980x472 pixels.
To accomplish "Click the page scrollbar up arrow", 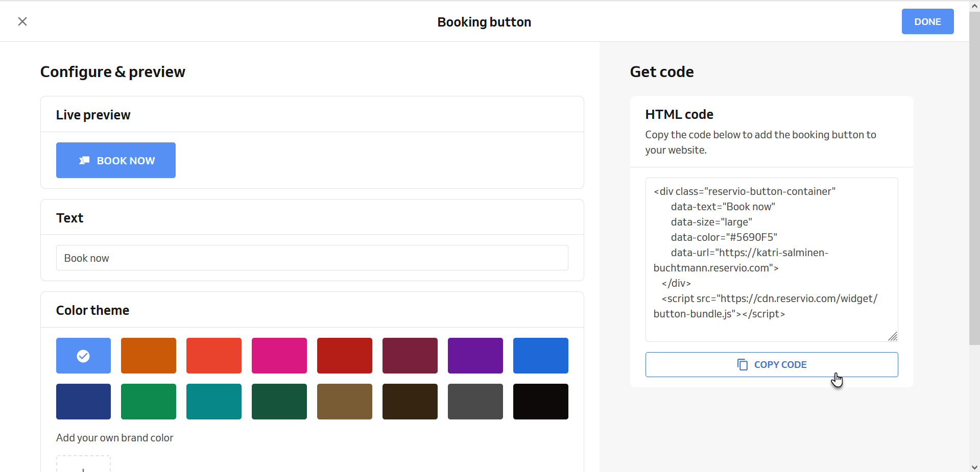I will point(974,6).
